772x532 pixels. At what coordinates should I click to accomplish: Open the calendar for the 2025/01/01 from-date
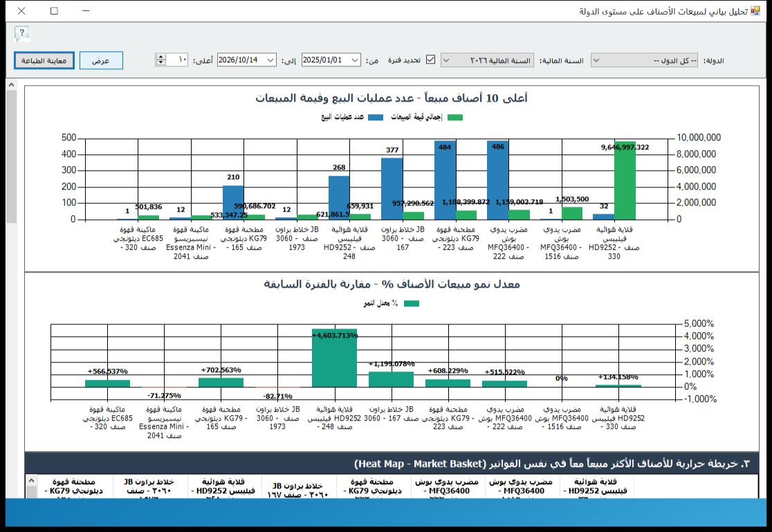(x=355, y=60)
